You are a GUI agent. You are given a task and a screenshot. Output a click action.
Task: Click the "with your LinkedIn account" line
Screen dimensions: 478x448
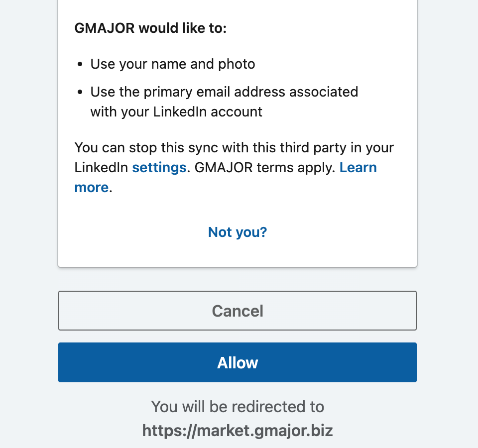click(x=176, y=112)
